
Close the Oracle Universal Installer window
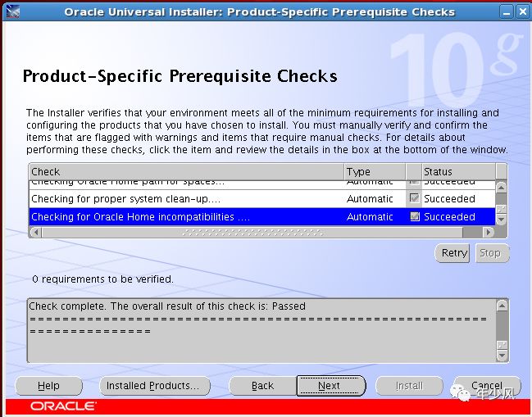pos(522,12)
